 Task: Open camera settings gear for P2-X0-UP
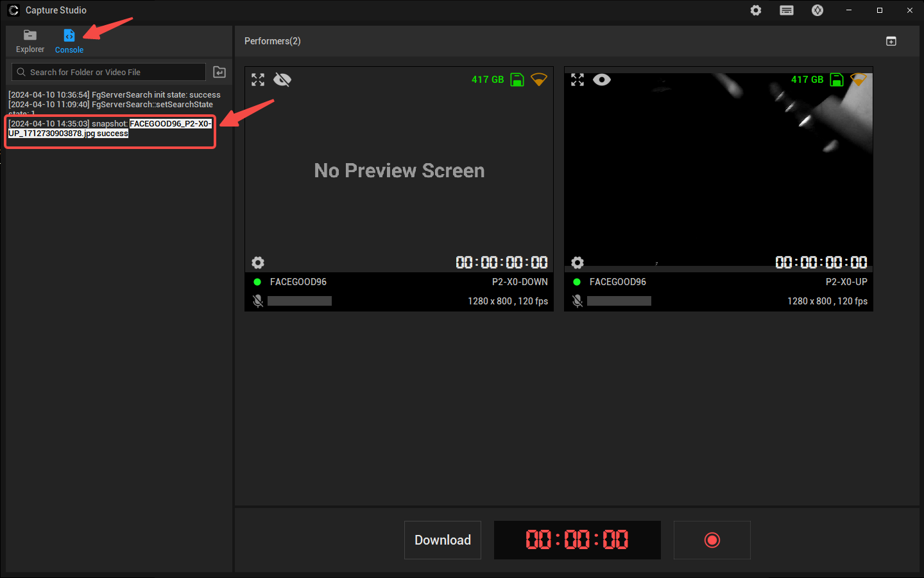(x=577, y=263)
